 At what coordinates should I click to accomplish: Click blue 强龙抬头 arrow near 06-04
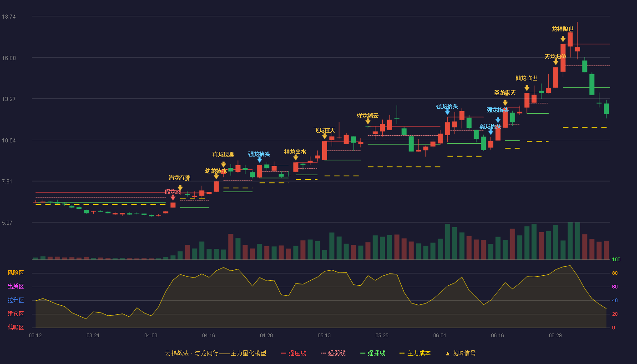[x=447, y=112]
